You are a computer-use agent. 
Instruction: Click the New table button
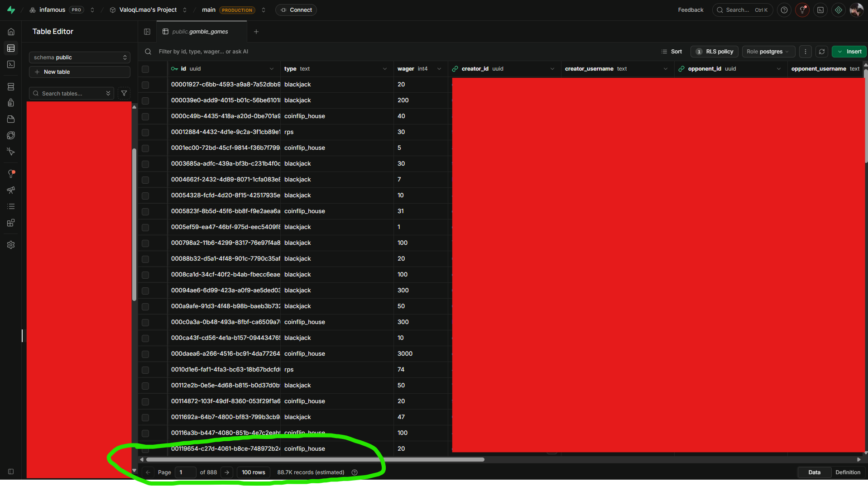pyautogui.click(x=80, y=72)
